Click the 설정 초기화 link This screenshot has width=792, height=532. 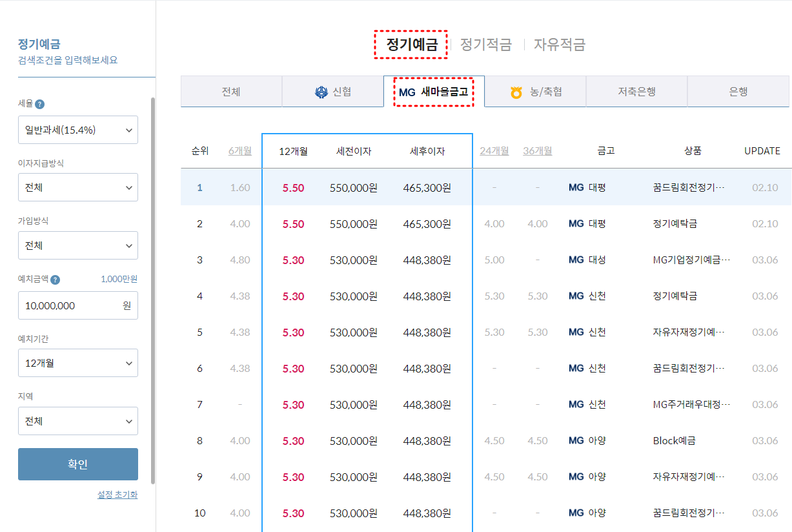117,495
